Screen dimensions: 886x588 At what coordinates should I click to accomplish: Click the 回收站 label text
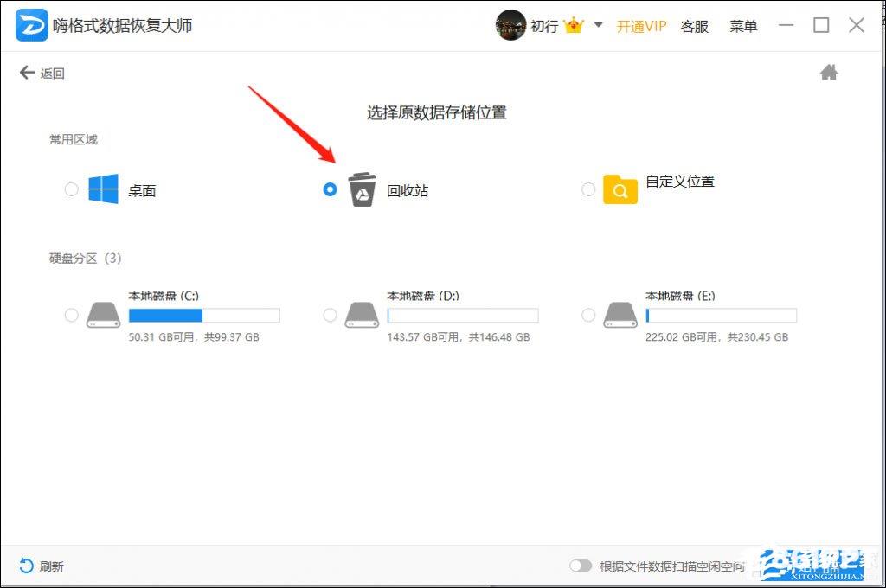[408, 191]
